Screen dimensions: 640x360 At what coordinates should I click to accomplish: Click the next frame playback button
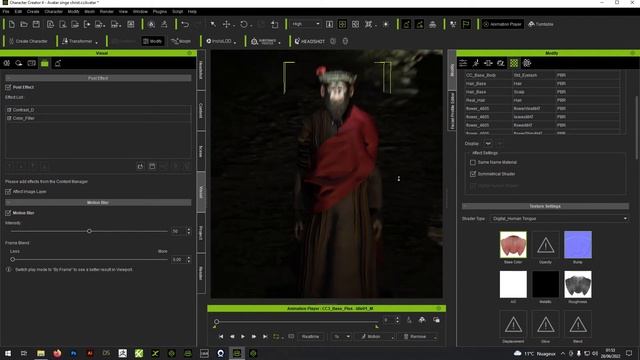click(x=254, y=337)
